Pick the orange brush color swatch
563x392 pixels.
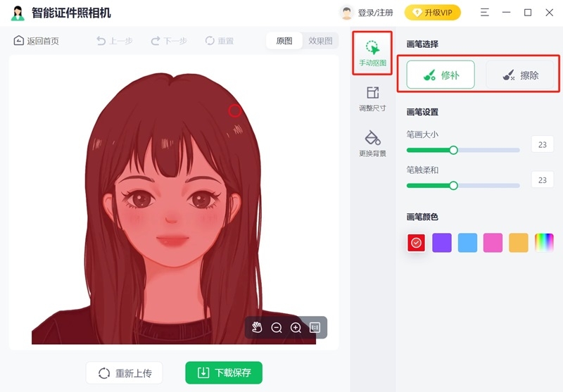pyautogui.click(x=519, y=243)
